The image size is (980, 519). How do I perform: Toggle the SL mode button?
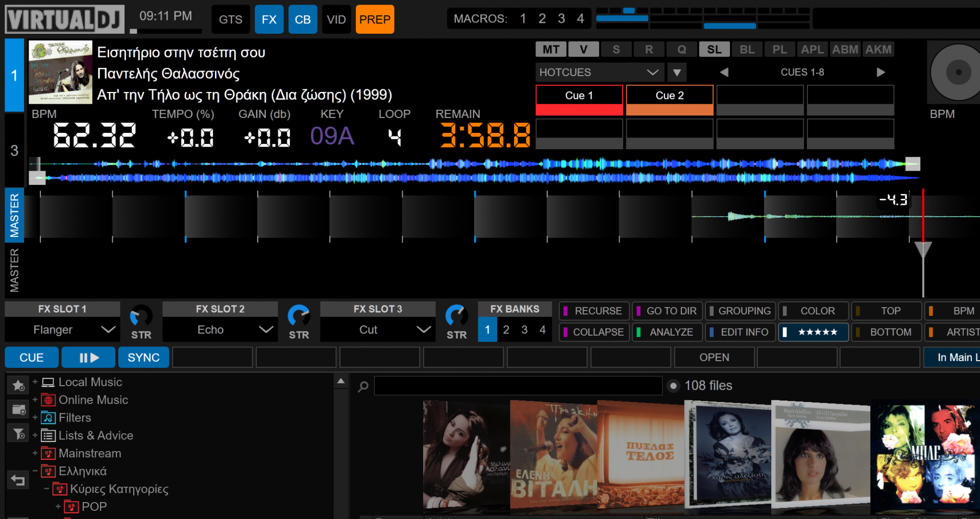pos(714,50)
